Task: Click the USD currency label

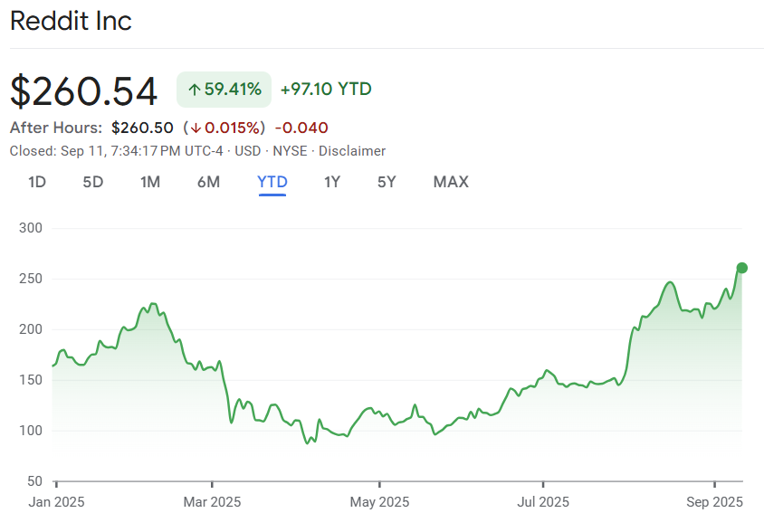Action: (x=247, y=151)
